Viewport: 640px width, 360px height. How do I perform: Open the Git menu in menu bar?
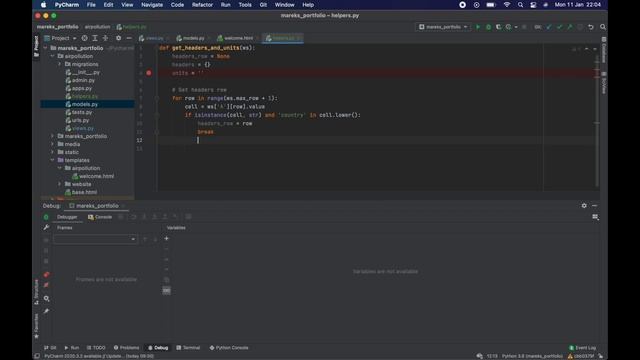(x=263, y=5)
